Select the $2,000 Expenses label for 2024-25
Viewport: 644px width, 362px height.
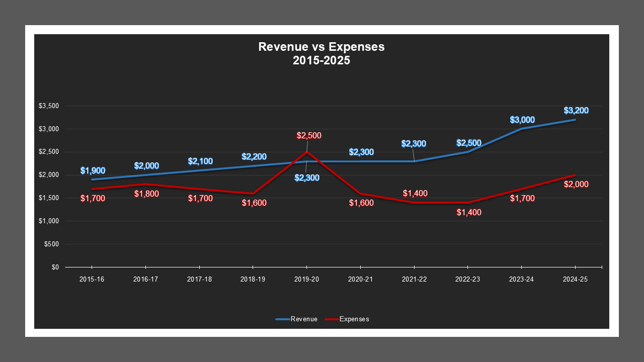tap(576, 185)
